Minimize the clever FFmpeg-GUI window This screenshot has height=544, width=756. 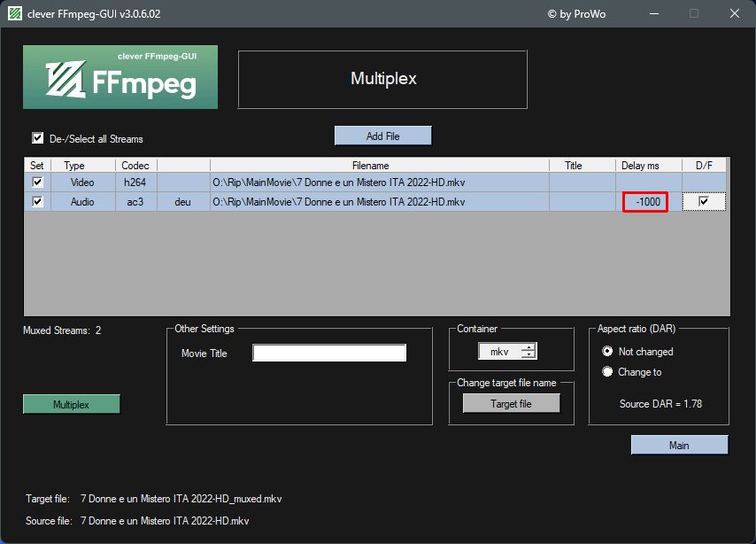(x=654, y=13)
